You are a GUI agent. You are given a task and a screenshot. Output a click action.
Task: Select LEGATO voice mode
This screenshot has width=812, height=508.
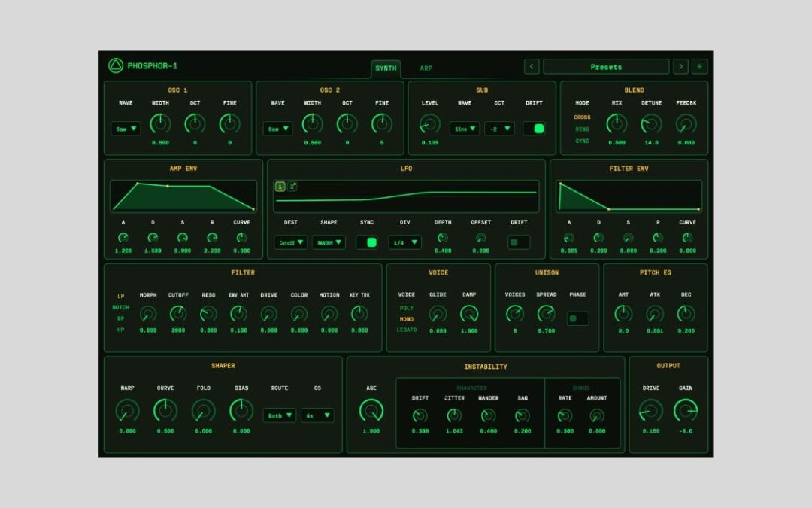tap(407, 330)
